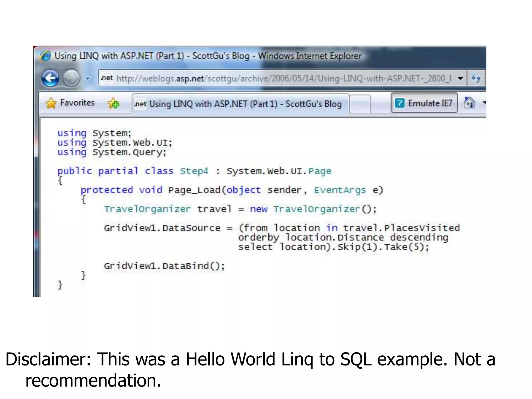Click 'travel.PlacesVisited' in the query

[x=401, y=228]
